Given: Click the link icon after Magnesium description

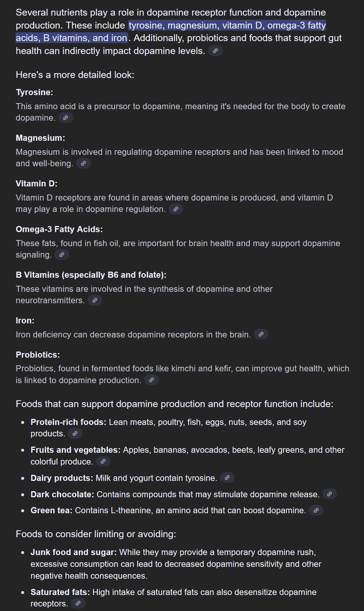Looking at the screenshot, I should pos(83,163).
